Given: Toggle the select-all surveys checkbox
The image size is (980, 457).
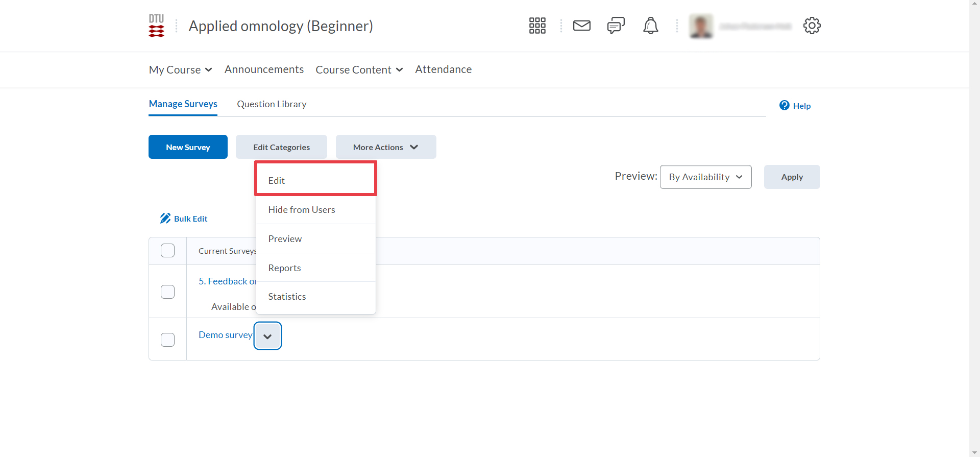Looking at the screenshot, I should 167,251.
